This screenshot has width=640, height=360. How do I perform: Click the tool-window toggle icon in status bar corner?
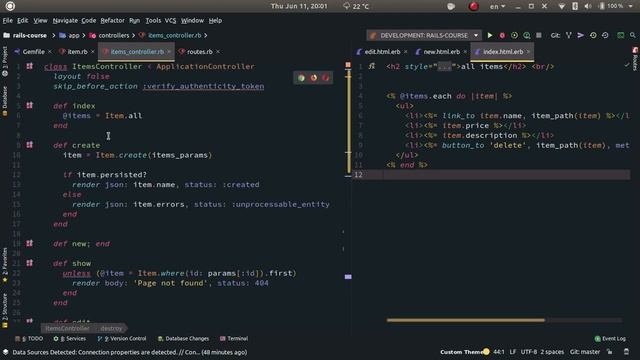coord(6,352)
